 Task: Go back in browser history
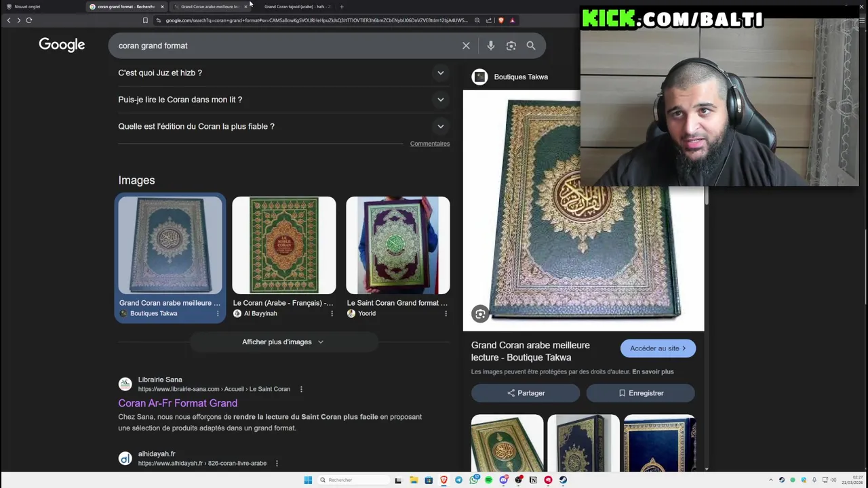pos(9,20)
